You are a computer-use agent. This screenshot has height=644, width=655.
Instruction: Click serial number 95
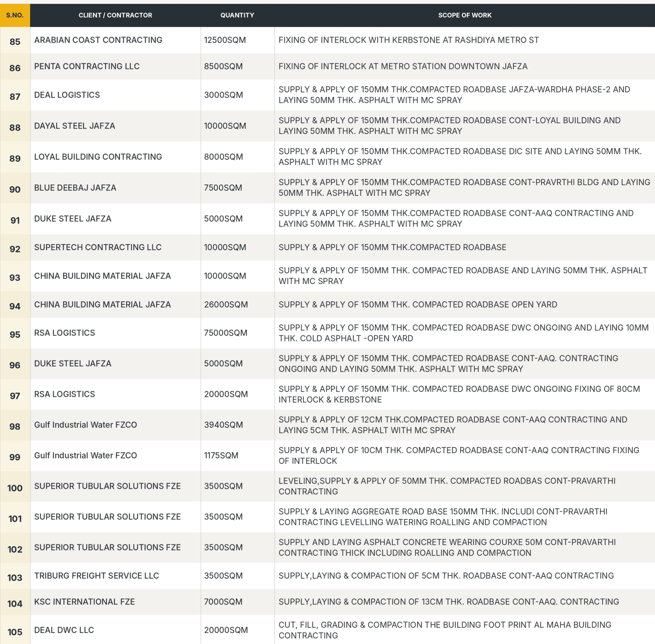(15, 335)
